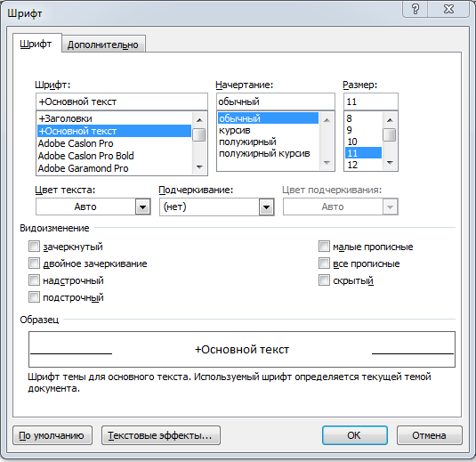Viewport: 476px width, 462px height.
Task: Choose Adobe Garamond Pro font
Action: point(114,168)
